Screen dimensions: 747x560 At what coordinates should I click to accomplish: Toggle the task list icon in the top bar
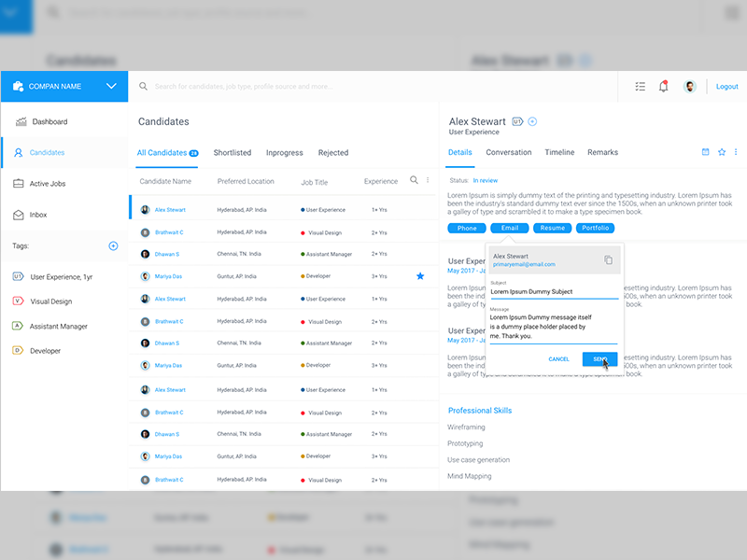pyautogui.click(x=640, y=86)
